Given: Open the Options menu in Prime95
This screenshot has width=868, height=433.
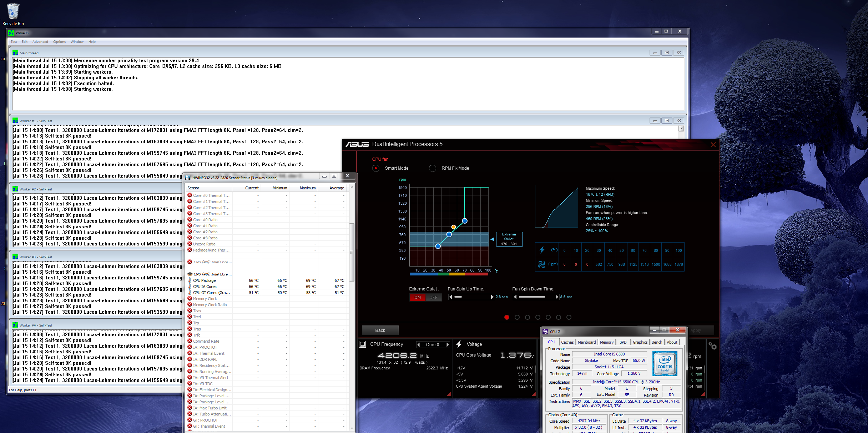Looking at the screenshot, I should coord(59,41).
